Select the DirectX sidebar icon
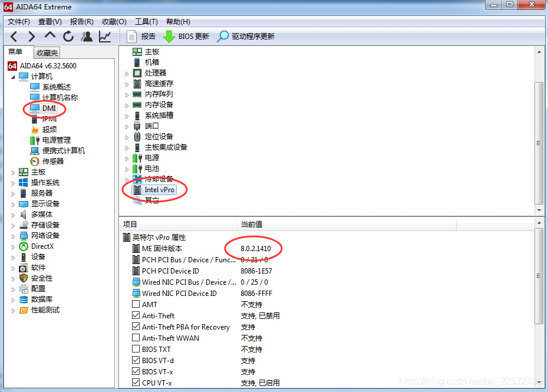 [x=24, y=246]
